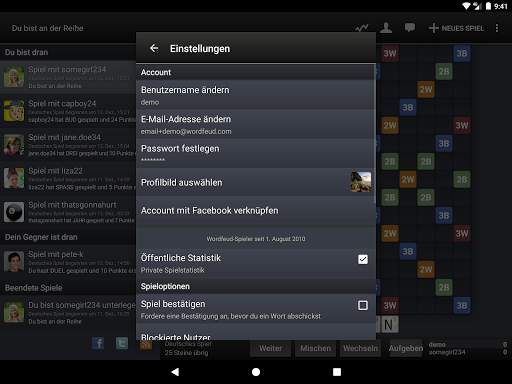This screenshot has width=512, height=384.
Task: Open the three-dot overflow menu
Action: click(497, 28)
